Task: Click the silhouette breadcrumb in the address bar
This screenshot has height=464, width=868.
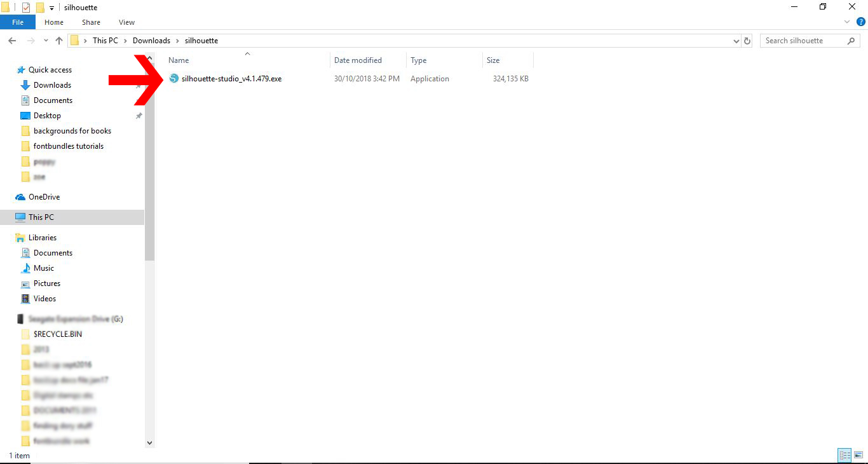Action: [201, 41]
